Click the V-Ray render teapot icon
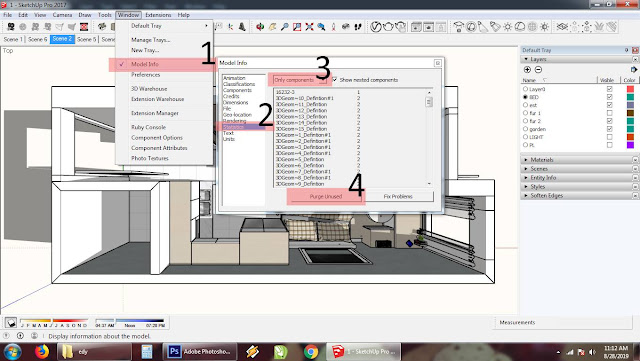This screenshot has height=361, width=640. pyautogui.click(x=388, y=27)
